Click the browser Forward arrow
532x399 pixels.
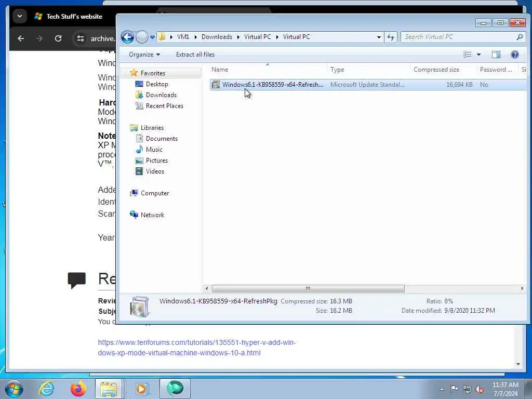click(39, 38)
